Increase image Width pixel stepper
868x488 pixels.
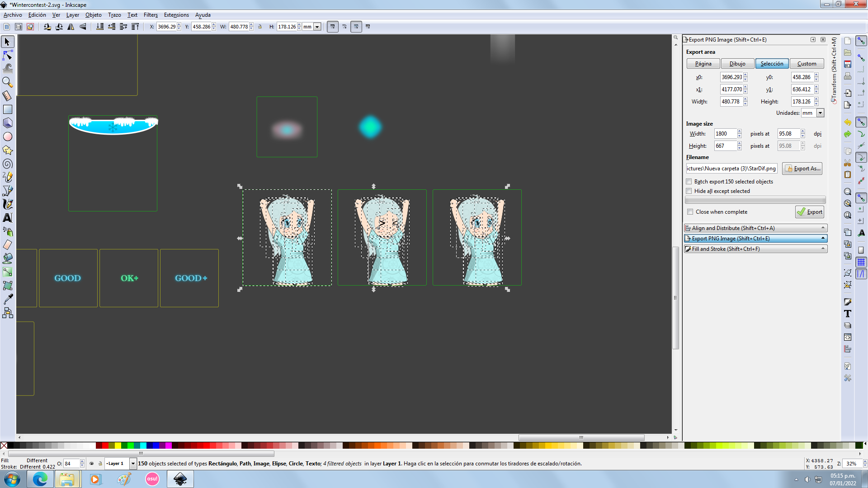coord(740,131)
